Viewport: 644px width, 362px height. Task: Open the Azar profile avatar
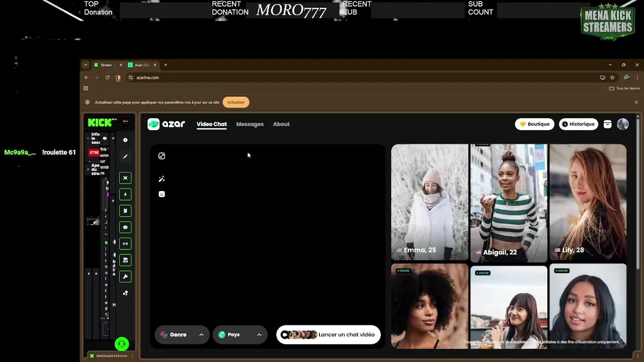pyautogui.click(x=623, y=124)
